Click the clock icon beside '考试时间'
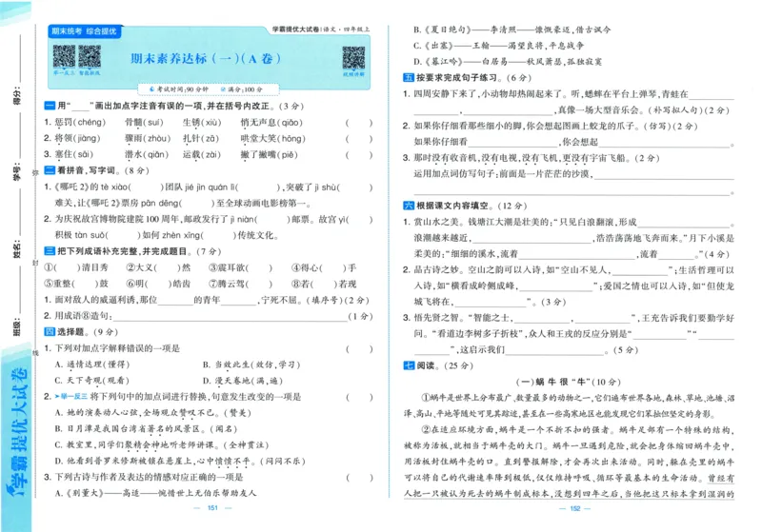This screenshot has height=532, width=762. [151, 89]
